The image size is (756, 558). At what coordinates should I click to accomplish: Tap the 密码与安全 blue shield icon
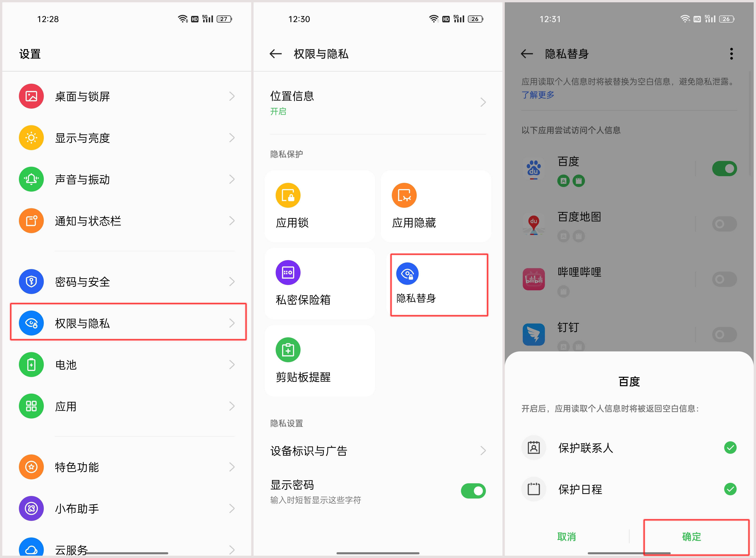click(31, 282)
